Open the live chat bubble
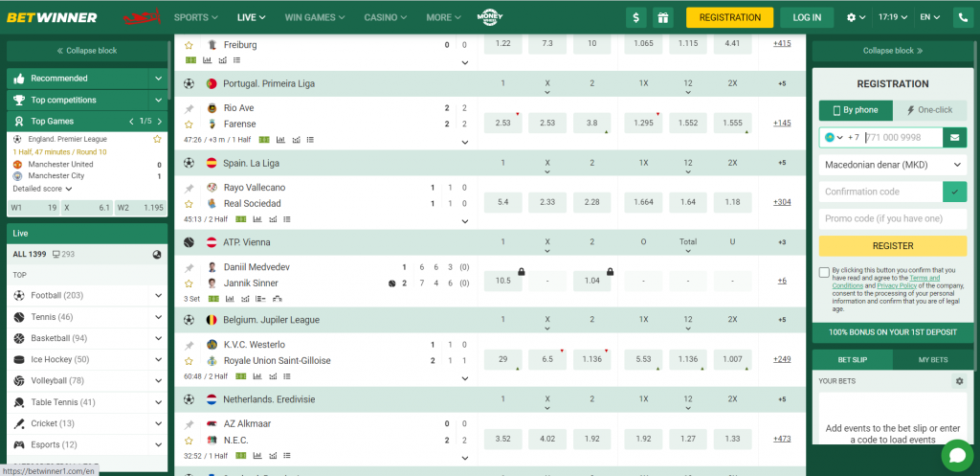980x476 pixels. [x=957, y=456]
